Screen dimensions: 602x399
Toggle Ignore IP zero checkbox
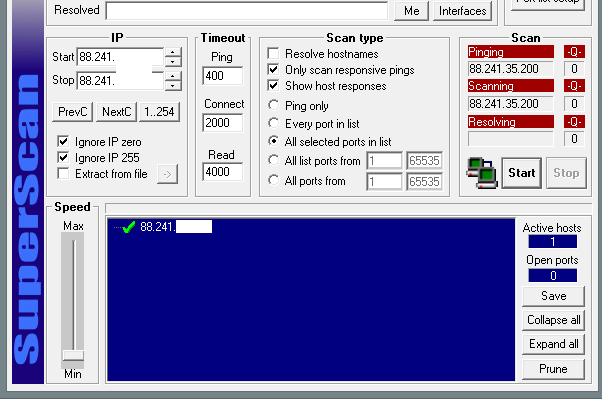[63, 141]
